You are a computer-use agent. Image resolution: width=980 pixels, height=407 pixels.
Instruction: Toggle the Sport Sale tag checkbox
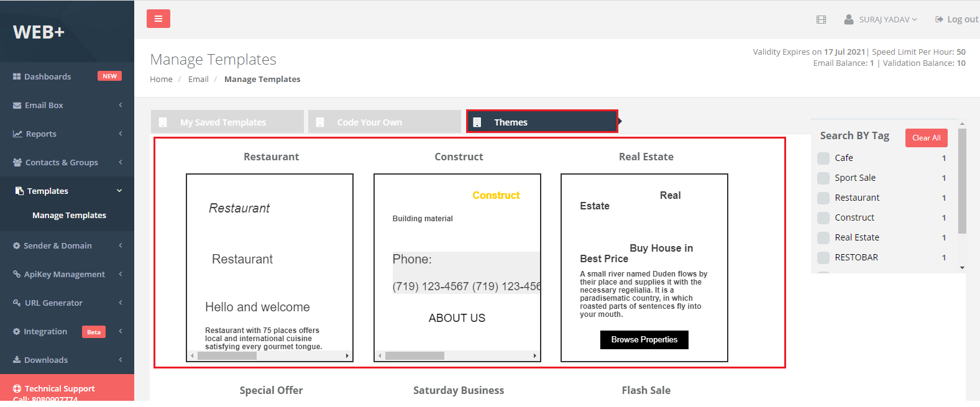pos(823,178)
